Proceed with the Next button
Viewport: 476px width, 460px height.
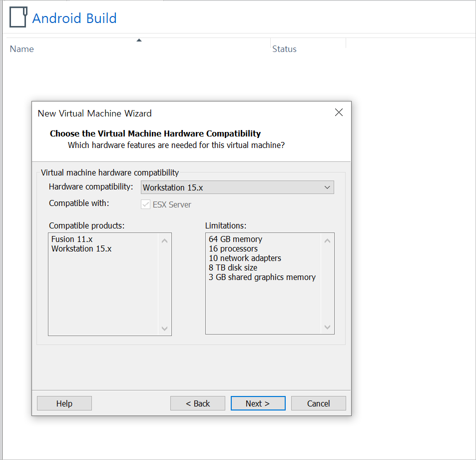click(258, 403)
